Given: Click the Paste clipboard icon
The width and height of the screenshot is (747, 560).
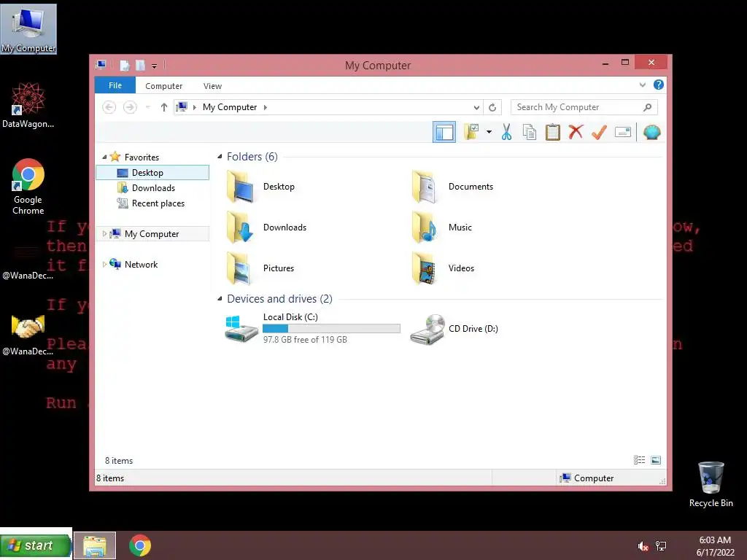Looking at the screenshot, I should point(553,132).
